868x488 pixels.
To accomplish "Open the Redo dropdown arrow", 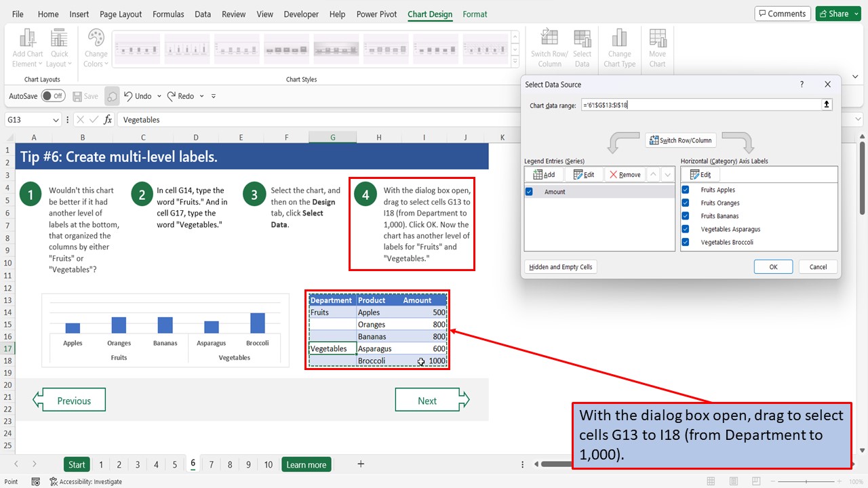I will (201, 96).
